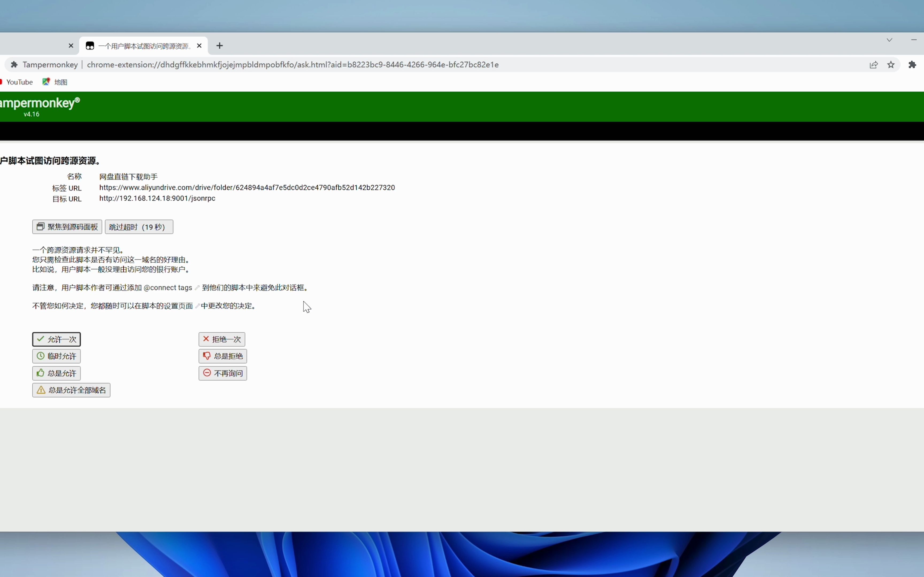Select 不再询问 don't ask again
This screenshot has height=577, width=924.
(223, 373)
